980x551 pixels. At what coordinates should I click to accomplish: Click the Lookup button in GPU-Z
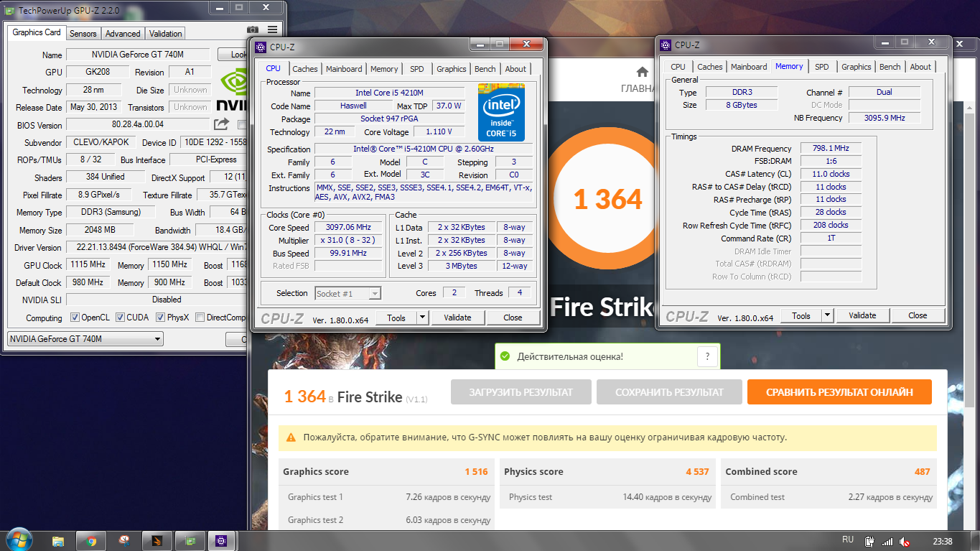tap(235, 55)
